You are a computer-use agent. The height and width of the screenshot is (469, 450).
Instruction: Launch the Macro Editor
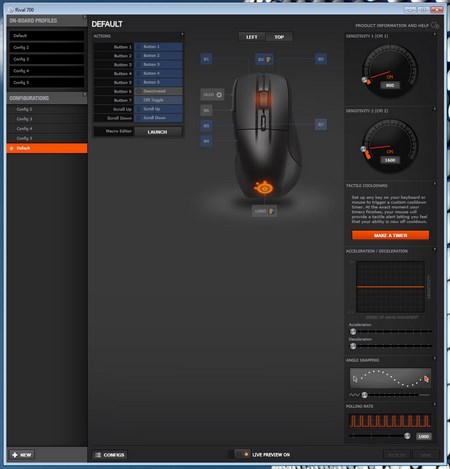click(x=158, y=132)
